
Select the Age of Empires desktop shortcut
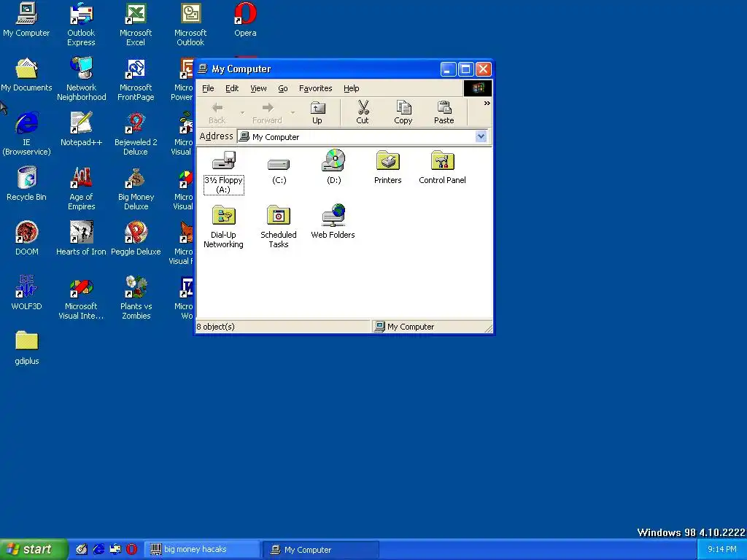pyautogui.click(x=82, y=189)
